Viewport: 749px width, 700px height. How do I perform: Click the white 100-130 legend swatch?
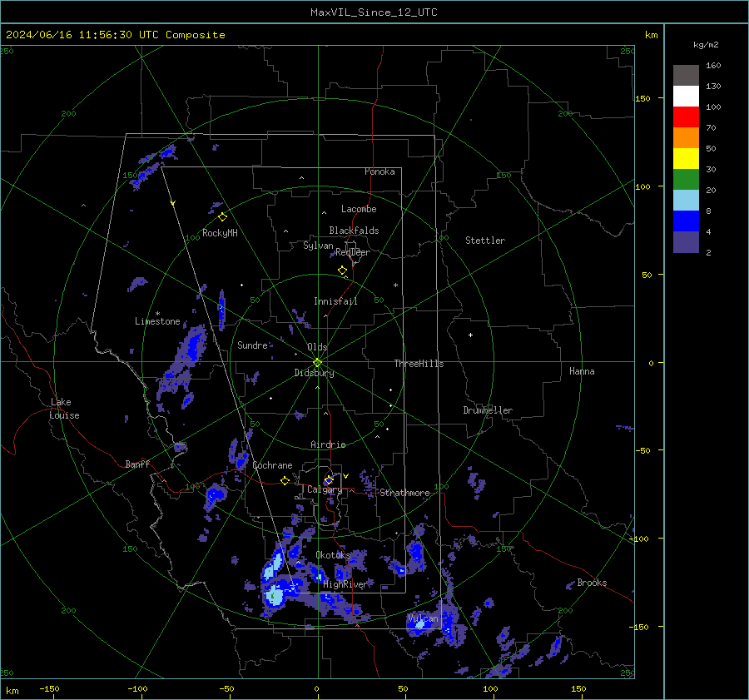click(686, 96)
